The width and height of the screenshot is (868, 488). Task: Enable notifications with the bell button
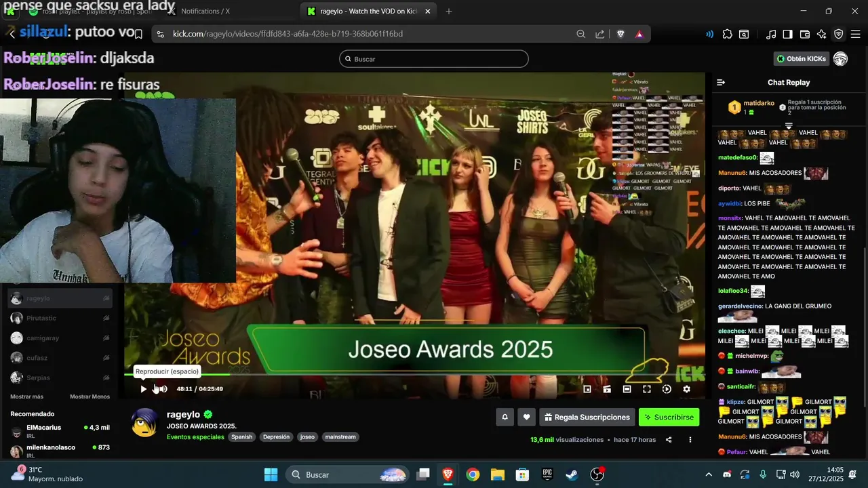coord(505,418)
